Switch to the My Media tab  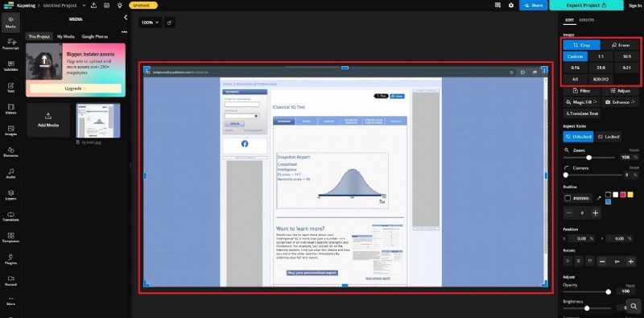[66, 36]
